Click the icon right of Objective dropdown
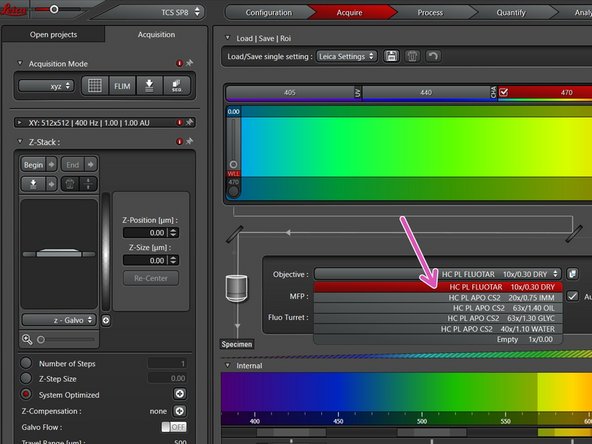The height and width of the screenshot is (444, 592). pyautogui.click(x=572, y=274)
